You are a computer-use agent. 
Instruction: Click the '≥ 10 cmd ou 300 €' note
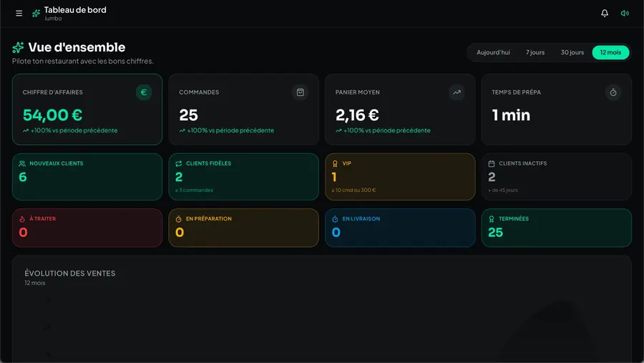point(353,190)
